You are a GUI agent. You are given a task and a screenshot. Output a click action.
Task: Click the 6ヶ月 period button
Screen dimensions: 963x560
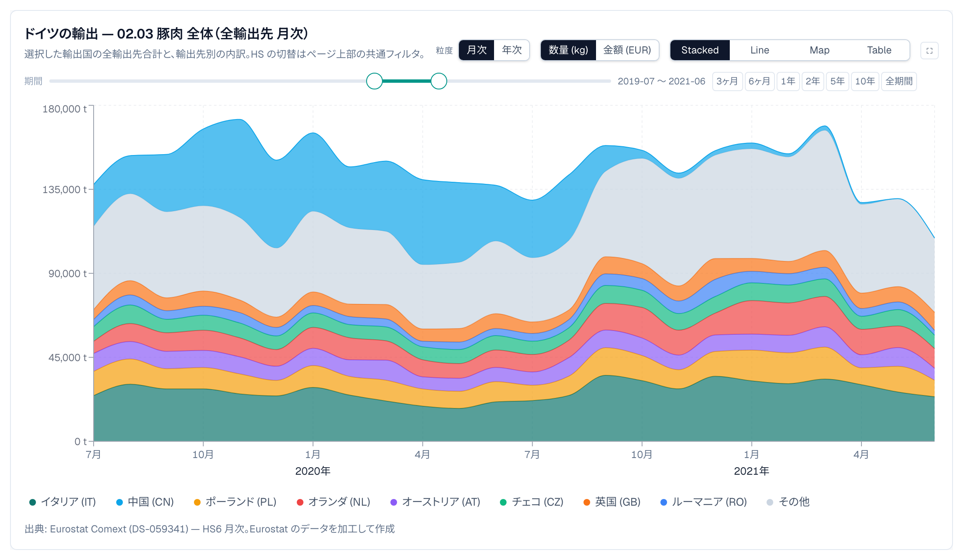pos(759,81)
